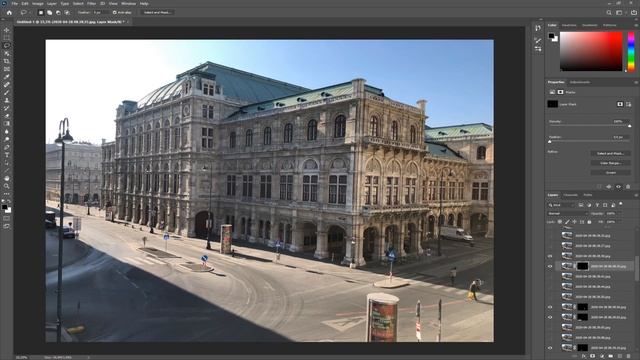640x360 pixels.
Task: Open the Filter menu
Action: click(91, 4)
